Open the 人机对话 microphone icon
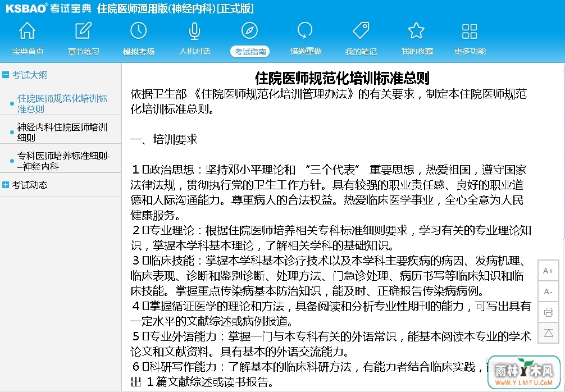This screenshot has width=565, height=392. click(x=194, y=31)
